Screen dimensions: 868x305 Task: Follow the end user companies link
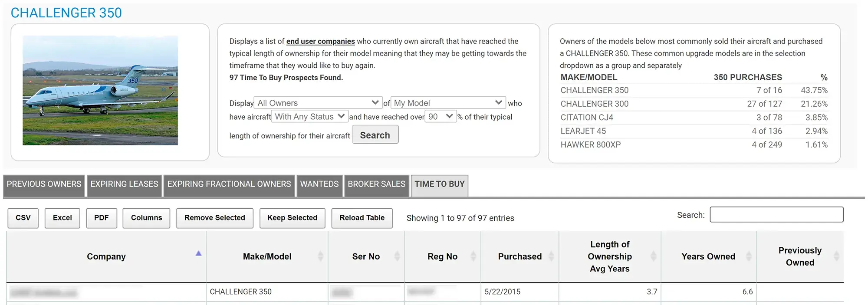320,41
